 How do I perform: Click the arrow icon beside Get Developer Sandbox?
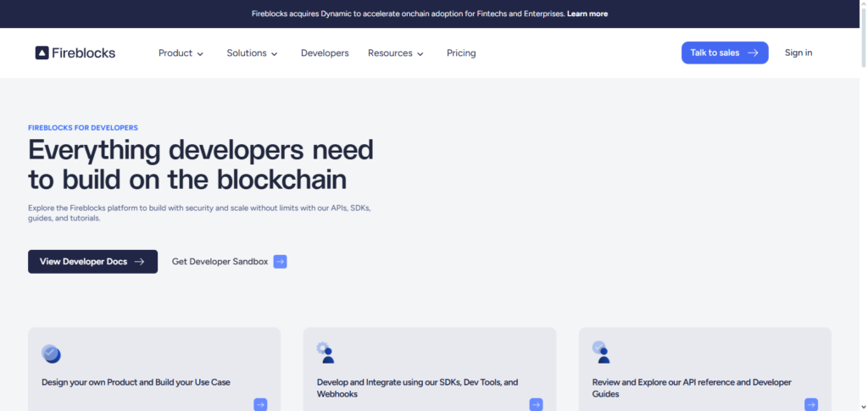280,262
